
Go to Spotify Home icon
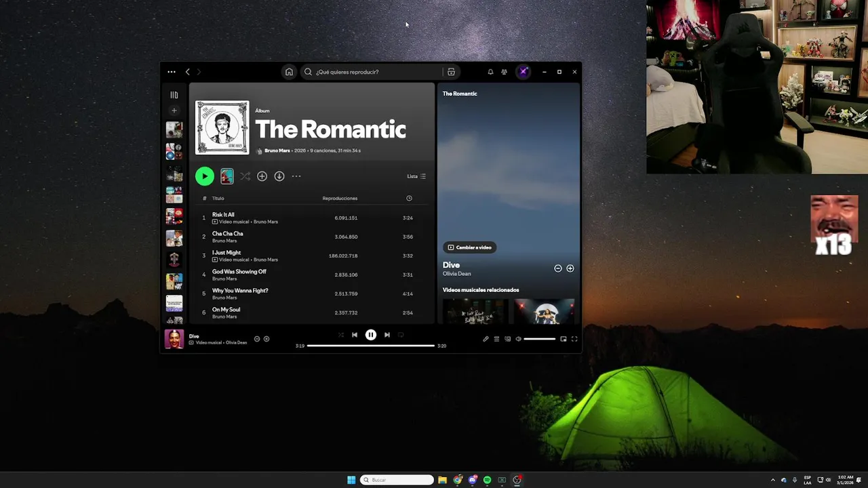289,72
